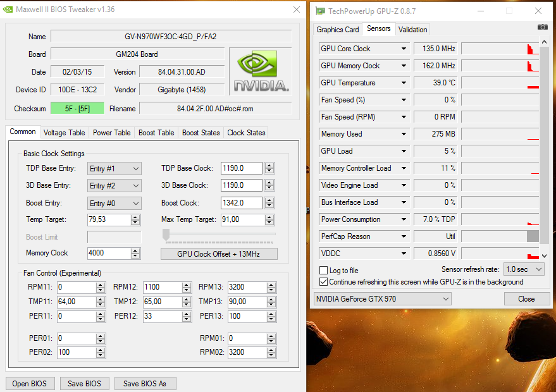Click the PER12 input field

pyautogui.click(x=163, y=316)
